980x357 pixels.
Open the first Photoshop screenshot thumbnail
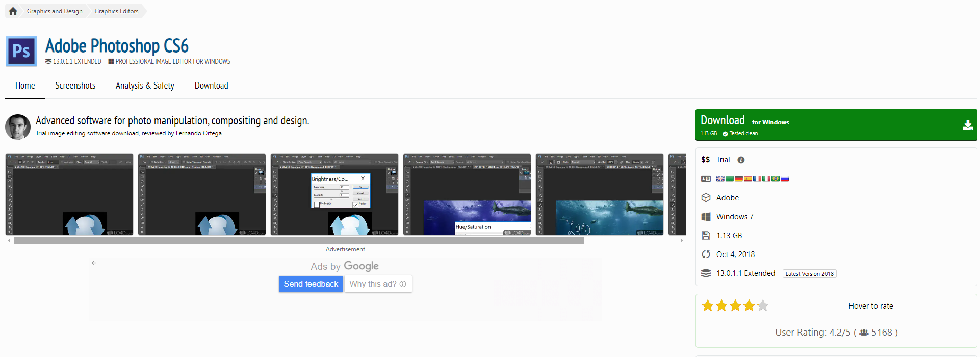click(x=69, y=194)
